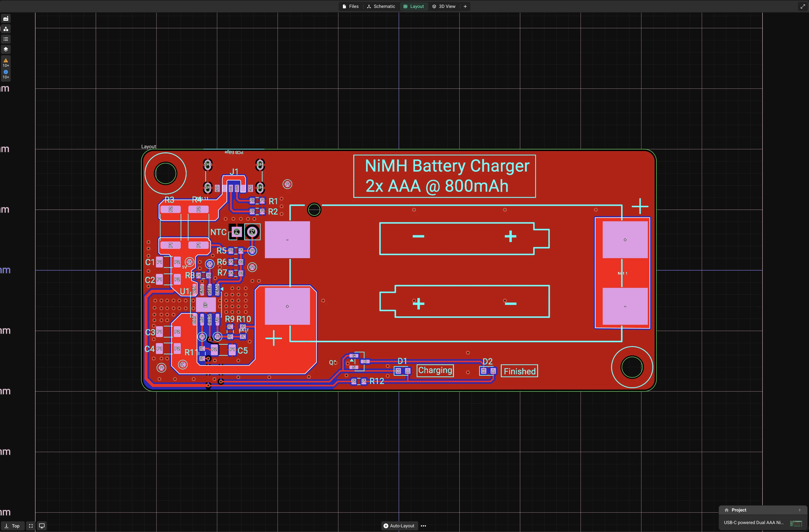The height and width of the screenshot is (532, 809).
Task: Select the R12 resistor designator
Action: (x=377, y=381)
